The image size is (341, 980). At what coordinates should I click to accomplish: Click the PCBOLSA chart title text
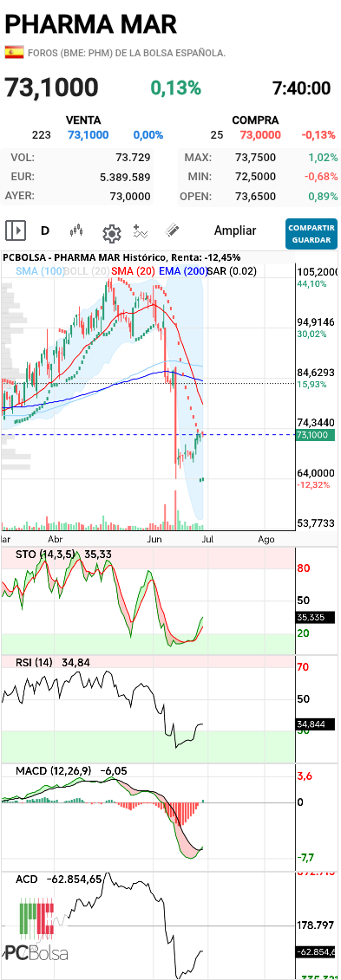pyautogui.click(x=122, y=256)
